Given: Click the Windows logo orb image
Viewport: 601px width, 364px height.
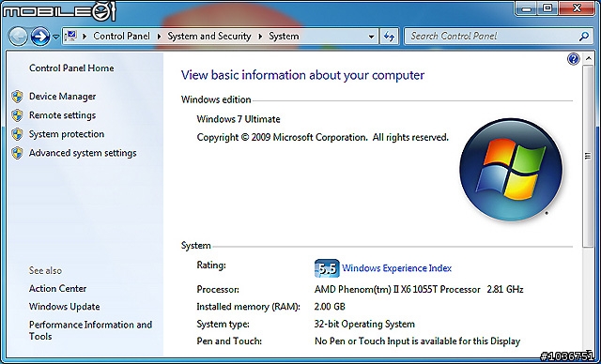Looking at the screenshot, I should 511,170.
